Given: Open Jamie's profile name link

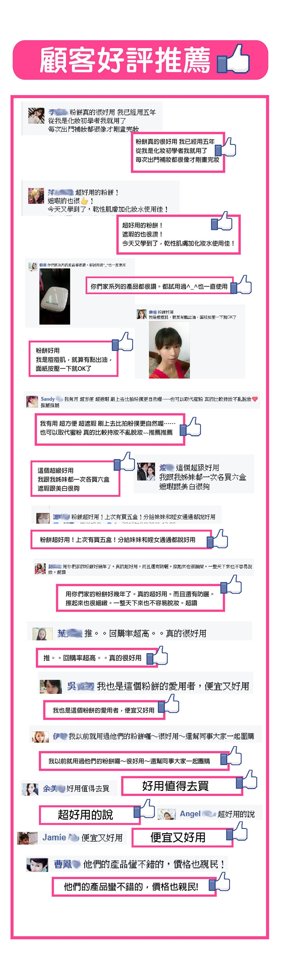Looking at the screenshot, I should pos(54,837).
